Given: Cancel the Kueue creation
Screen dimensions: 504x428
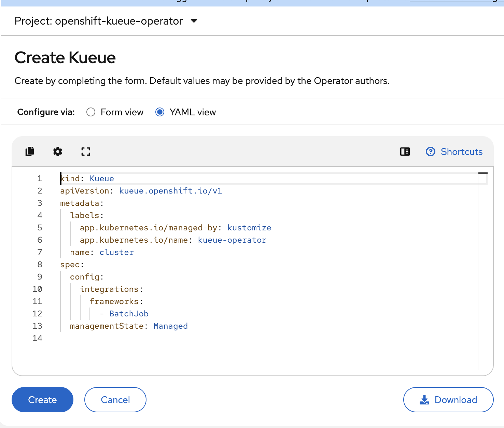Looking at the screenshot, I should click(x=115, y=400).
